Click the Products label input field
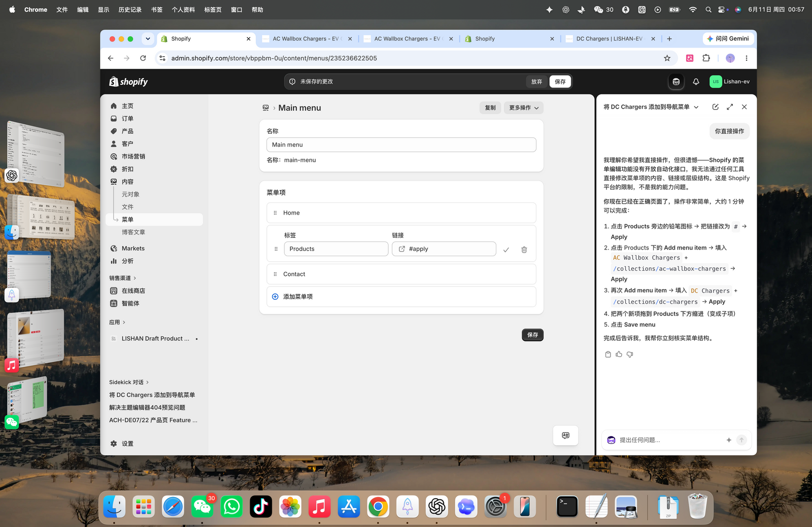Image resolution: width=812 pixels, height=527 pixels. point(336,249)
